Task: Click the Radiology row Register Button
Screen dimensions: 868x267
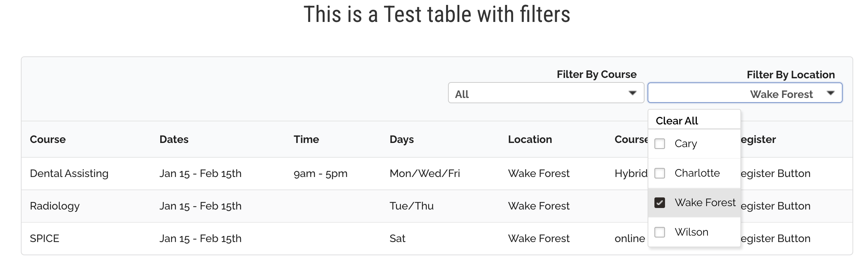Action: pos(775,206)
